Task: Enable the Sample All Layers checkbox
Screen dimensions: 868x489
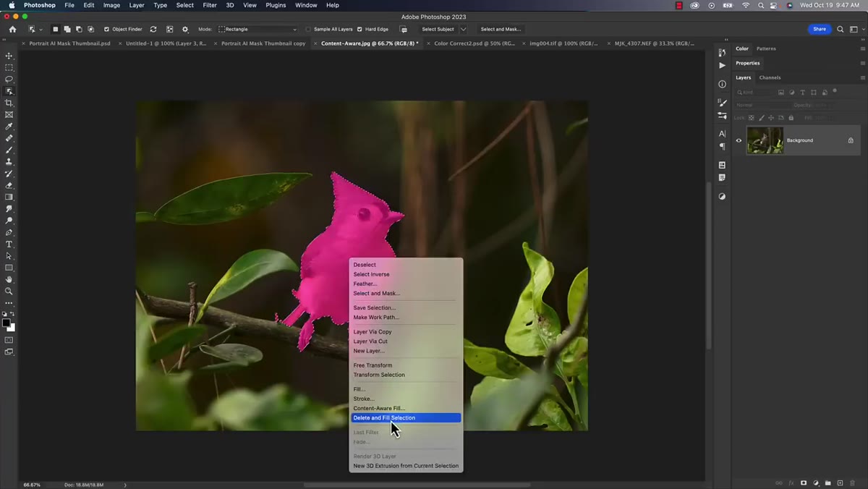Action: 308,29
